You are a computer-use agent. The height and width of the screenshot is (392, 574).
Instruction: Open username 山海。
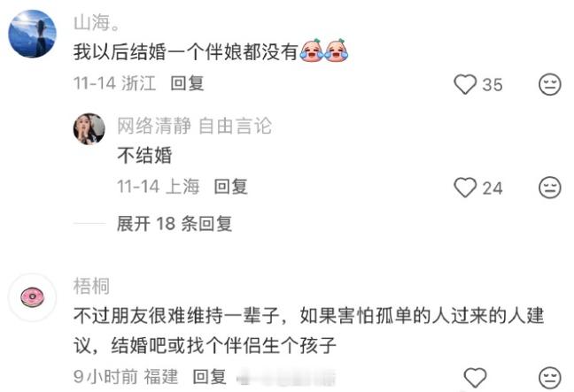(97, 23)
